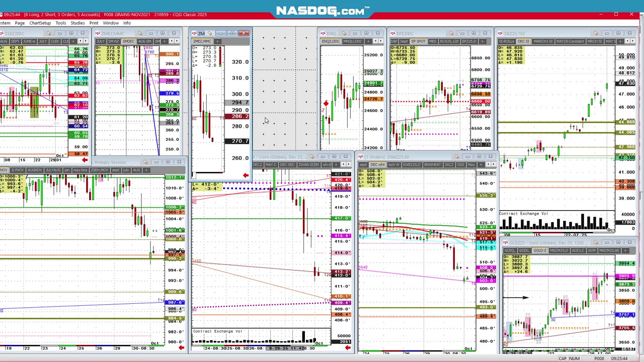
Task: Click link icon in ZM chart title bar
Action: (209, 33)
